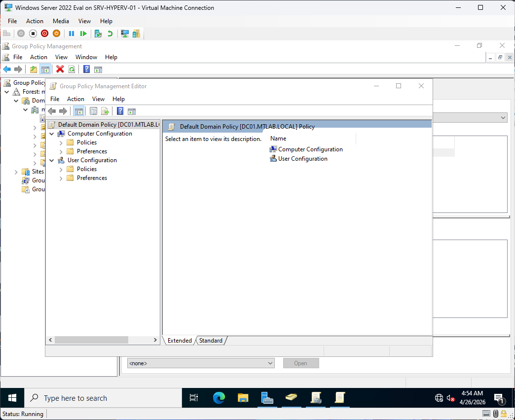Select Sites node in management tree

pos(38,172)
